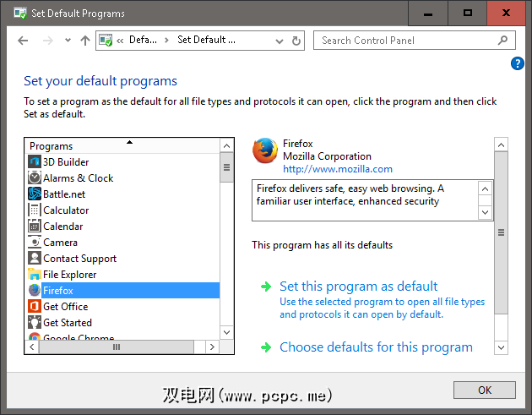Click the Battle.net icon in list
The image size is (532, 415).
coord(35,194)
